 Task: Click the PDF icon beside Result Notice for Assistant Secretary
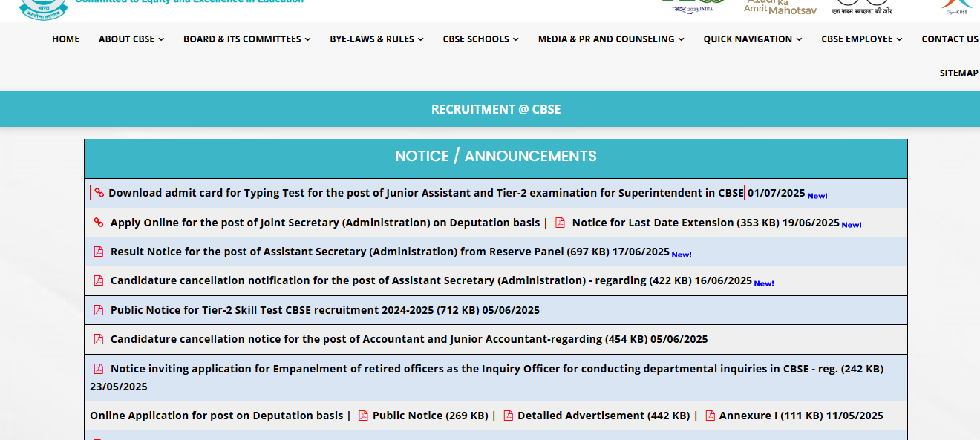coord(99,252)
